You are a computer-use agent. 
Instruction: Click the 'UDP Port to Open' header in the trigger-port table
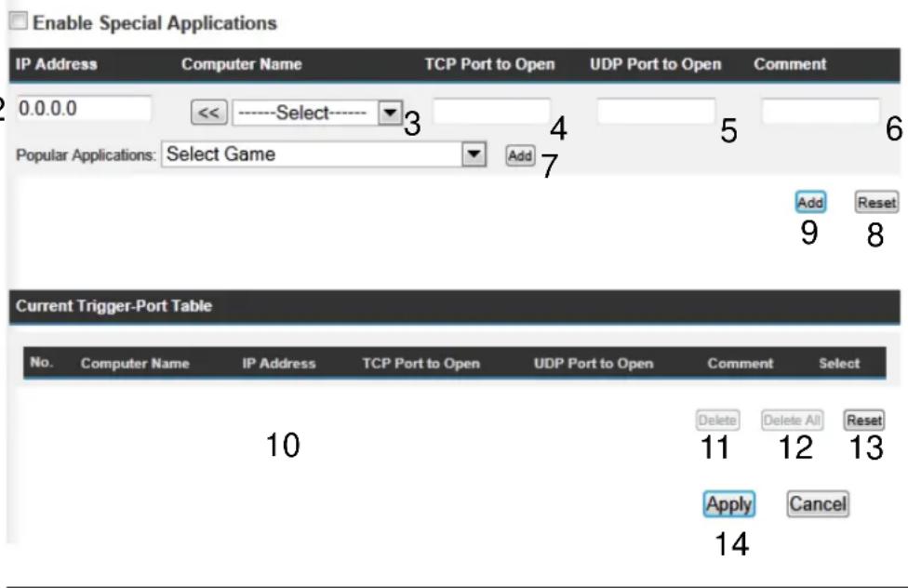pyautogui.click(x=594, y=363)
